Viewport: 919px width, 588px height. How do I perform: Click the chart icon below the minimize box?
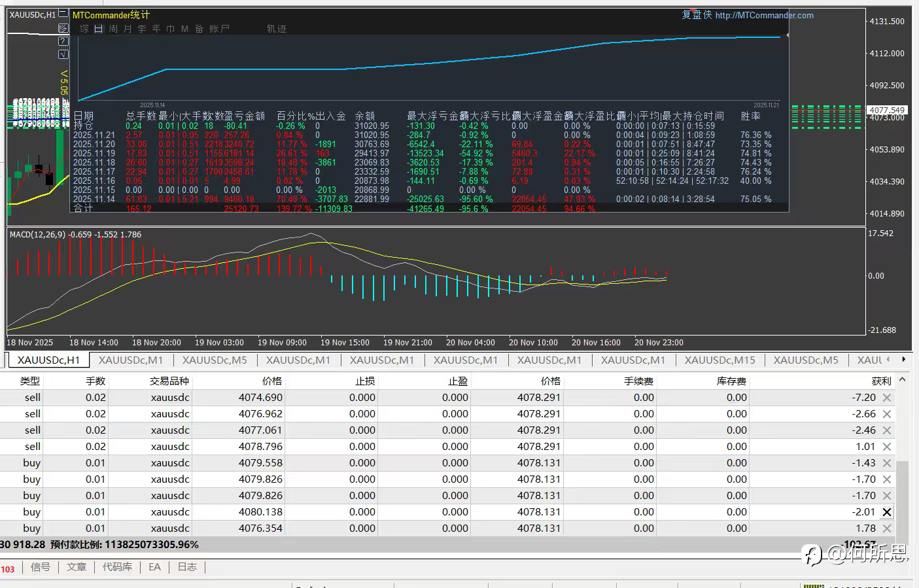63,28
